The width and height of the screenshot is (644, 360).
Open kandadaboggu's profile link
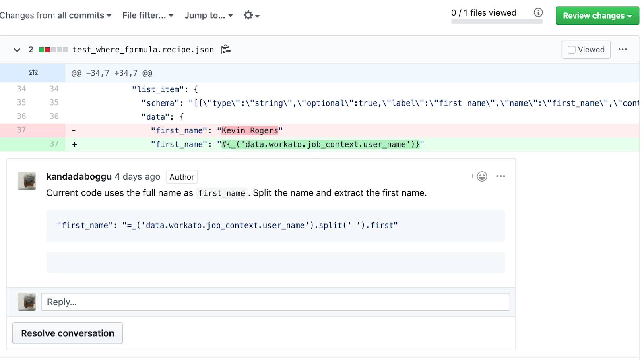tap(79, 176)
